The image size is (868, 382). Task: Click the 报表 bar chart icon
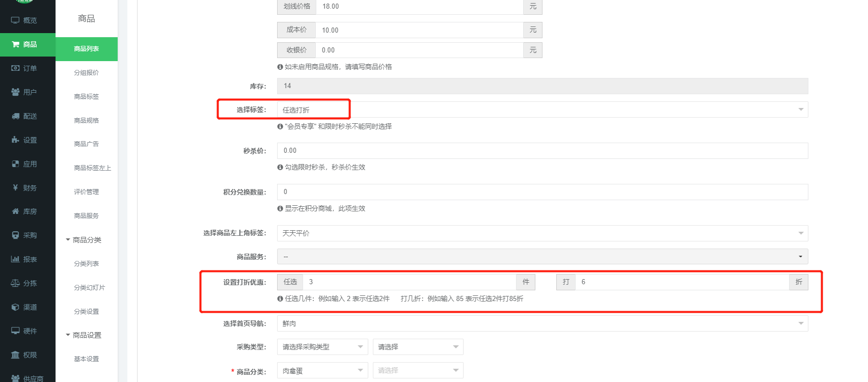[x=15, y=259]
